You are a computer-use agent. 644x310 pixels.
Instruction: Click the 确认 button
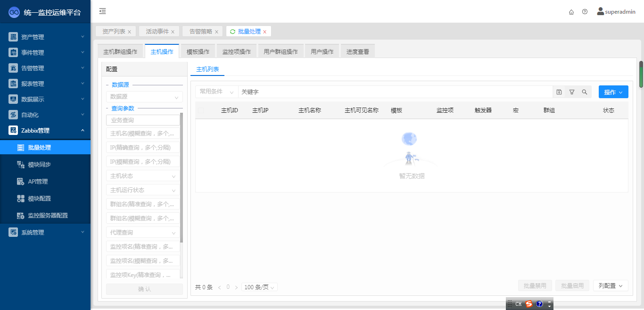point(144,289)
